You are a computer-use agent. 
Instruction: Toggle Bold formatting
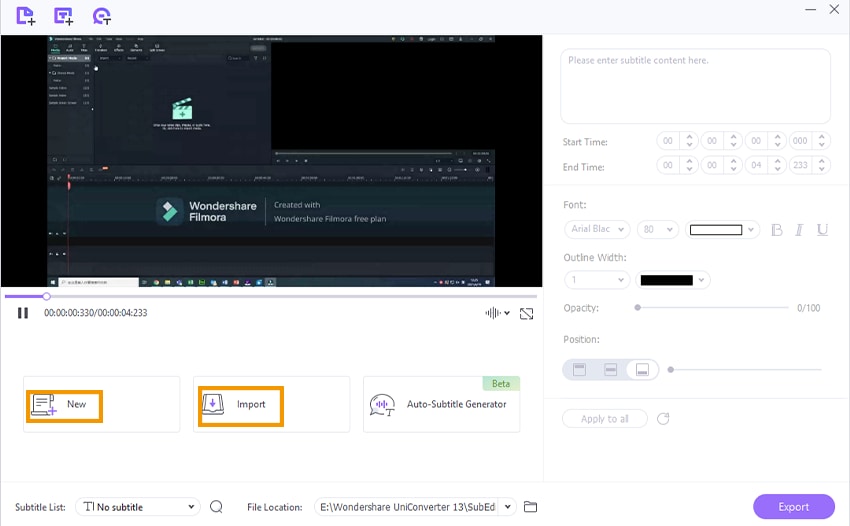[776, 230]
